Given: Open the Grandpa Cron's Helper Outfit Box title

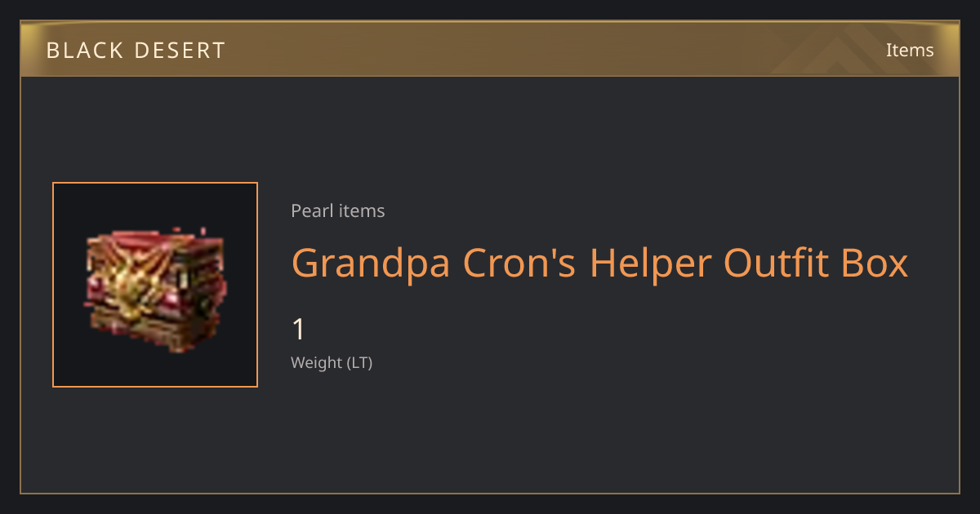Looking at the screenshot, I should click(x=599, y=264).
